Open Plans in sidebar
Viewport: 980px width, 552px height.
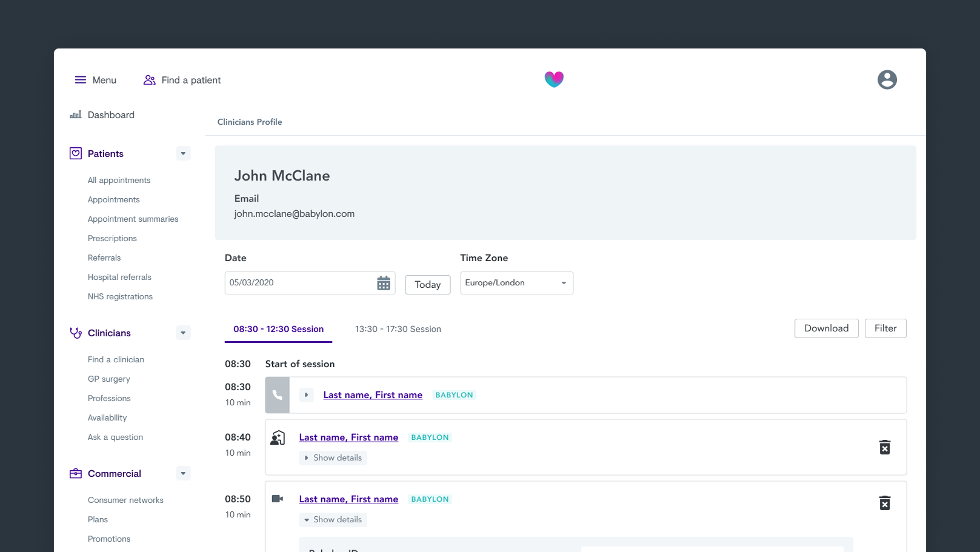click(x=98, y=519)
